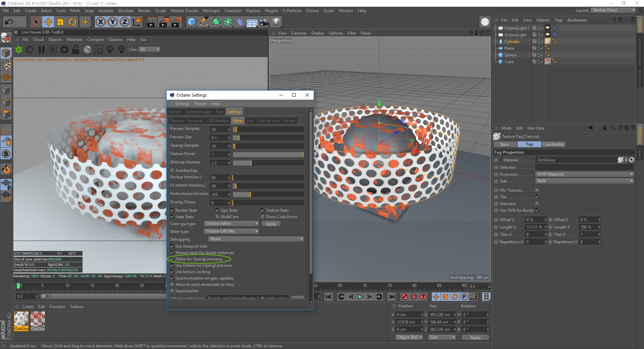This screenshot has width=644, height=349.
Task: Open the Size mode dropdown
Action: pyautogui.click(x=442, y=338)
